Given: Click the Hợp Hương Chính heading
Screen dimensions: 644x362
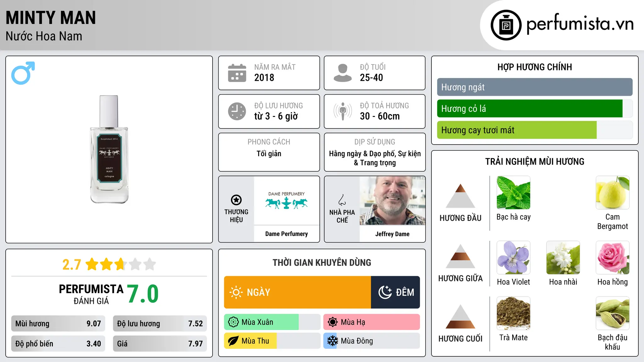Looking at the screenshot, I should [x=535, y=67].
